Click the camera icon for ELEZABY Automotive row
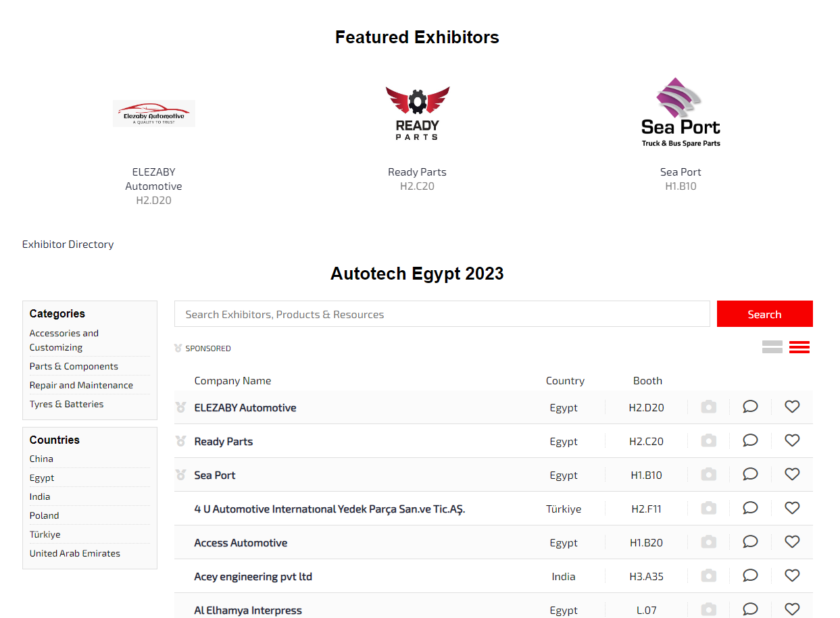The image size is (840, 618). point(708,407)
